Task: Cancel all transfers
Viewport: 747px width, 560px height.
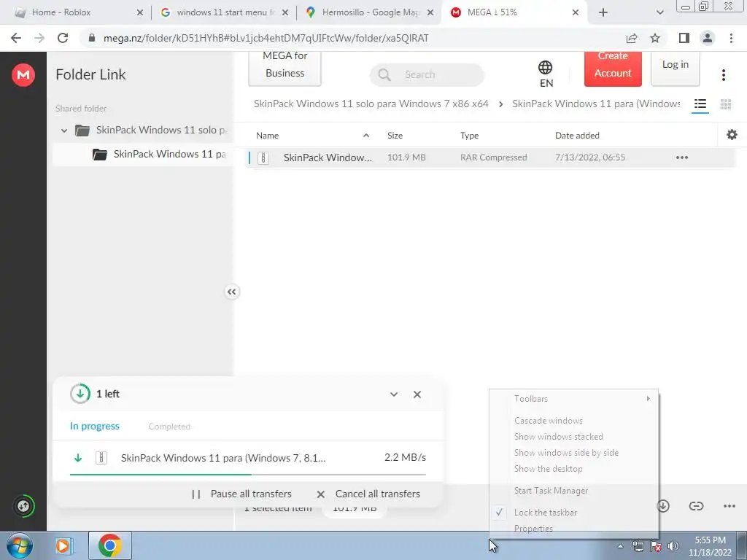Action: 368,494
